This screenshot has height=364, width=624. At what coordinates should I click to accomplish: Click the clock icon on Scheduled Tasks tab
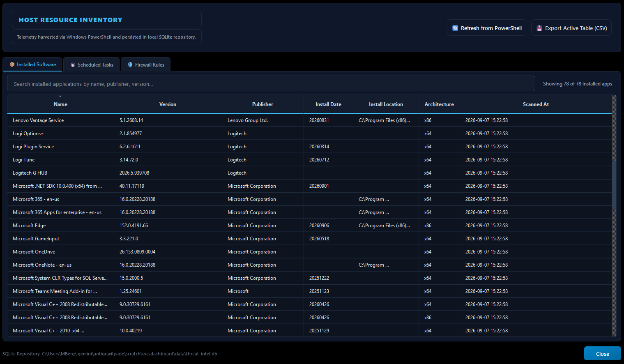tap(73, 65)
